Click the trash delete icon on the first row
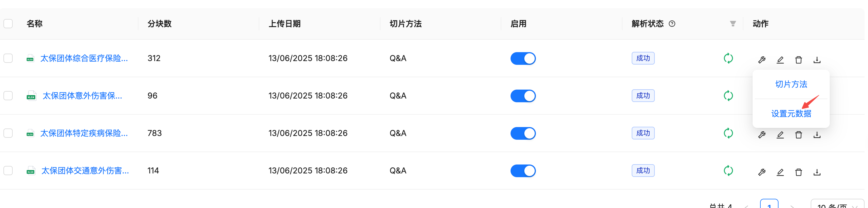 pyautogui.click(x=798, y=60)
